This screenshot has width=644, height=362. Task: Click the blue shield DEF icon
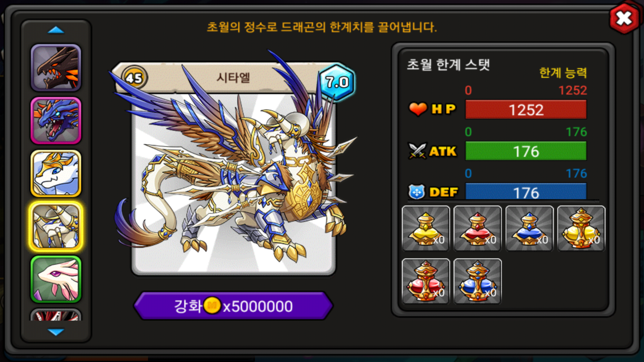click(x=417, y=192)
